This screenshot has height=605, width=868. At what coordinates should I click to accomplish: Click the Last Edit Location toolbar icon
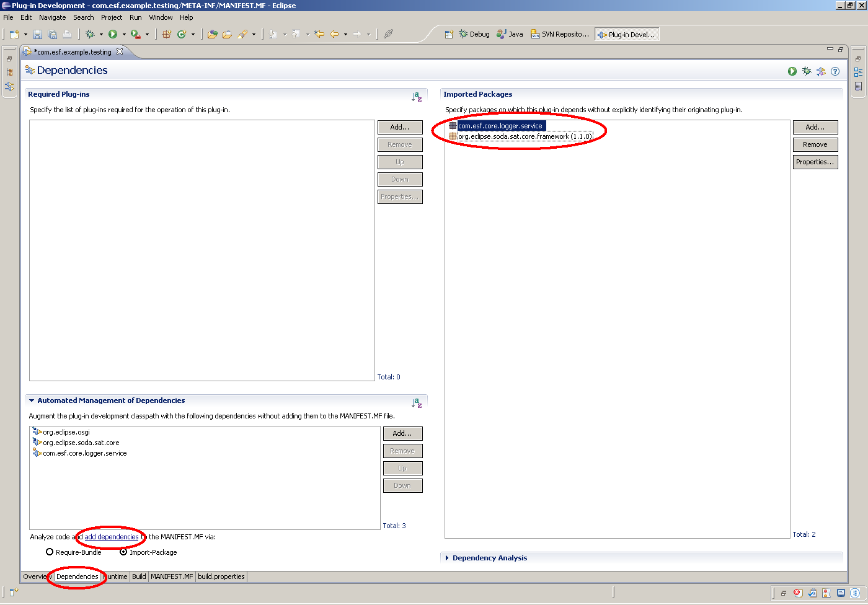[x=319, y=34]
